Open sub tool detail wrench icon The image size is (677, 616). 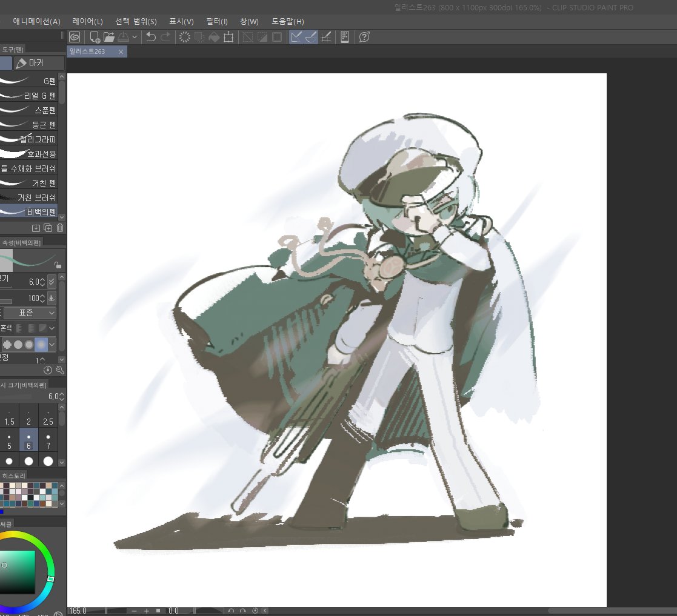coord(60,370)
